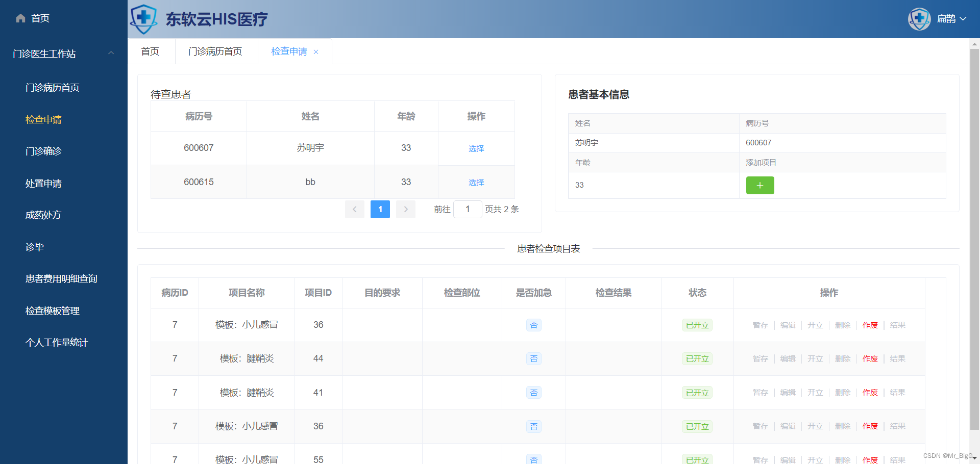The height and width of the screenshot is (464, 980).
Task: Click the vertical scrollbar thumb
Action: pos(974,240)
